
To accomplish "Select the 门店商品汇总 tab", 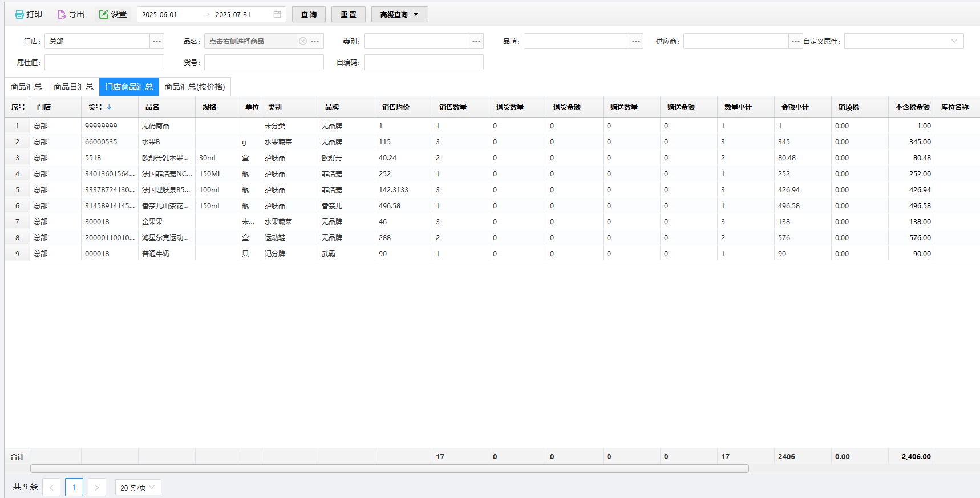I will (x=129, y=87).
